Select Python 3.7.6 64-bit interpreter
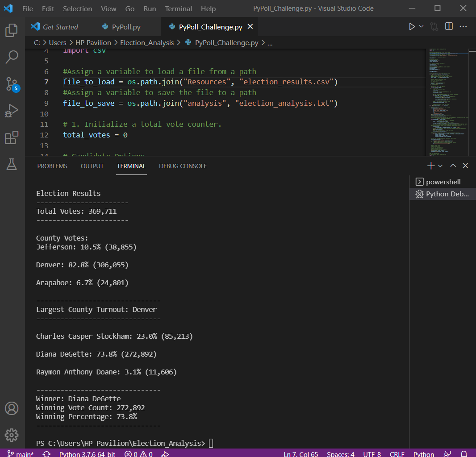The image size is (476, 457). (87, 454)
